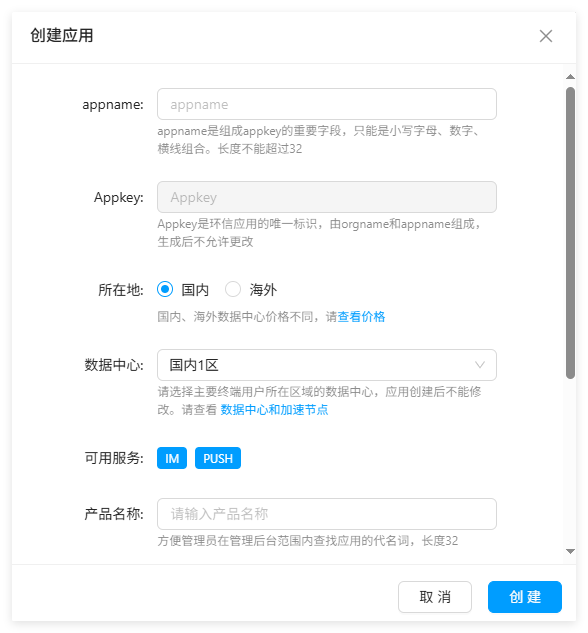Click the 国内 label text option
This screenshot has height=633, width=588.
coord(195,290)
